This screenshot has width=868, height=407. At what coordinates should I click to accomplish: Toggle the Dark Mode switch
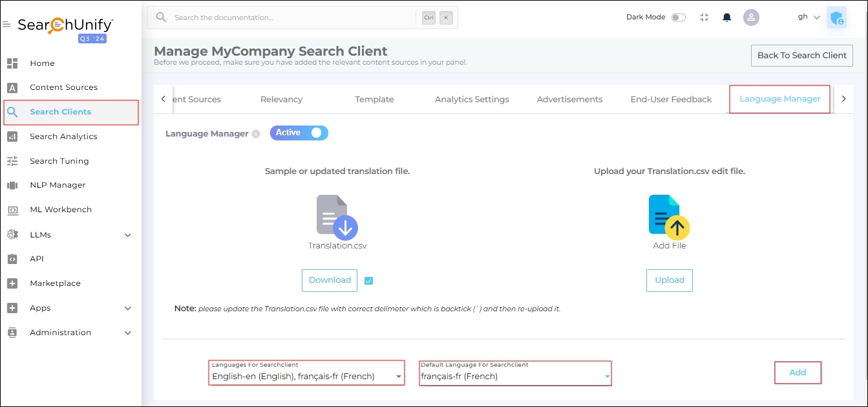pyautogui.click(x=678, y=17)
